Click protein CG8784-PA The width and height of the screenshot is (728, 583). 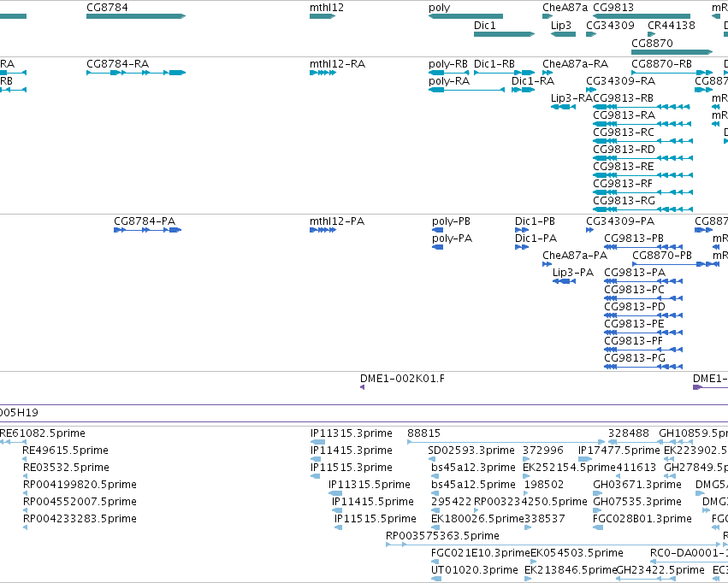[x=148, y=230]
